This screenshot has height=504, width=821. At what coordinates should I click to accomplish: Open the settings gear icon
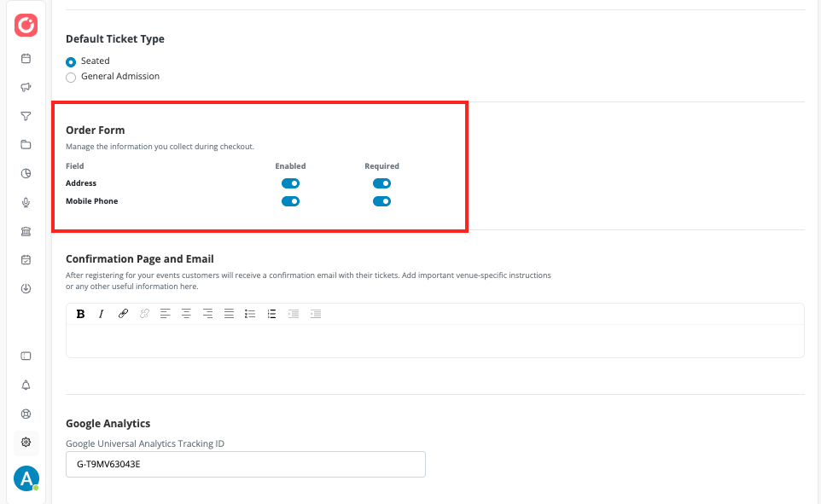point(26,443)
